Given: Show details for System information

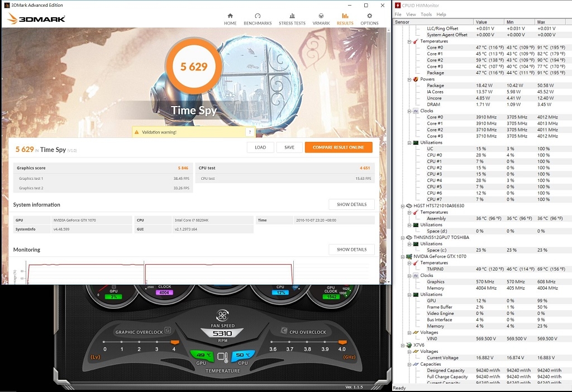Looking at the screenshot, I should 352,204.
